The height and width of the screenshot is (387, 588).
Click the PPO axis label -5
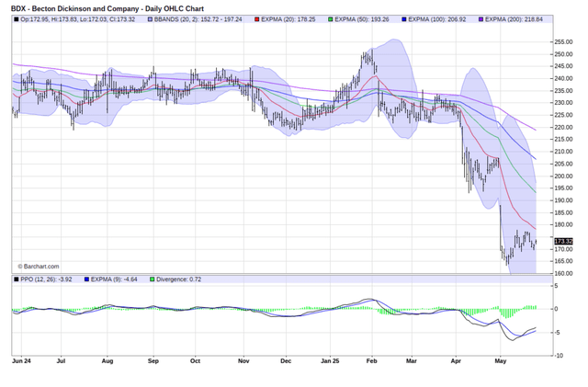[558, 333]
